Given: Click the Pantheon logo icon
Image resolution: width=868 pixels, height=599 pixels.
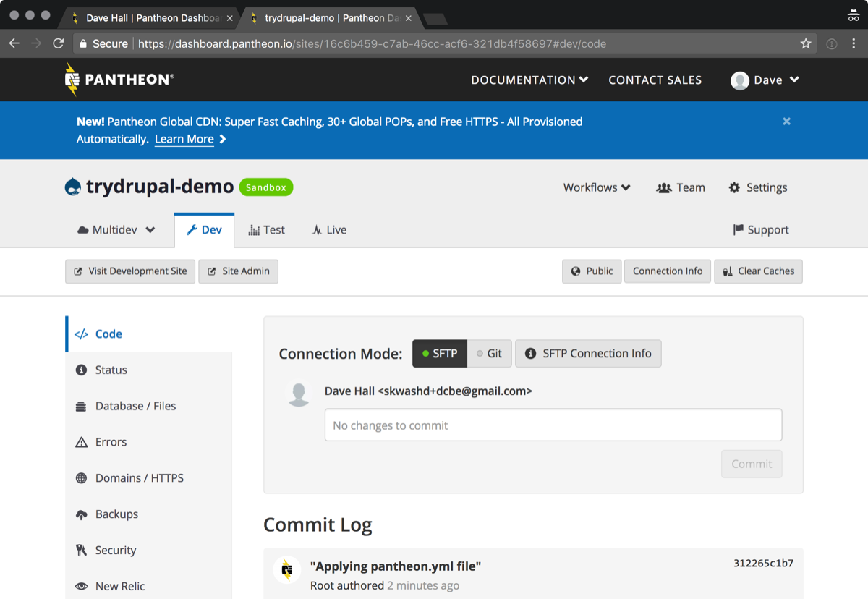Looking at the screenshot, I should (x=72, y=80).
